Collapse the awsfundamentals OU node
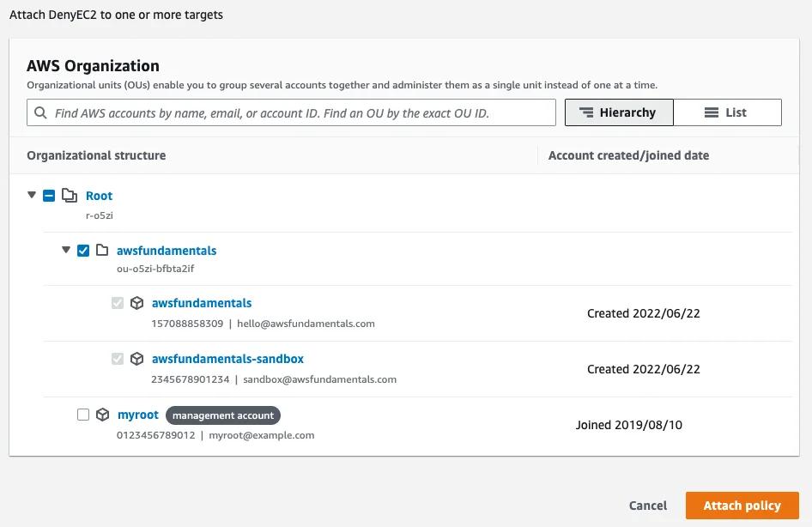This screenshot has height=527, width=812. pos(66,251)
